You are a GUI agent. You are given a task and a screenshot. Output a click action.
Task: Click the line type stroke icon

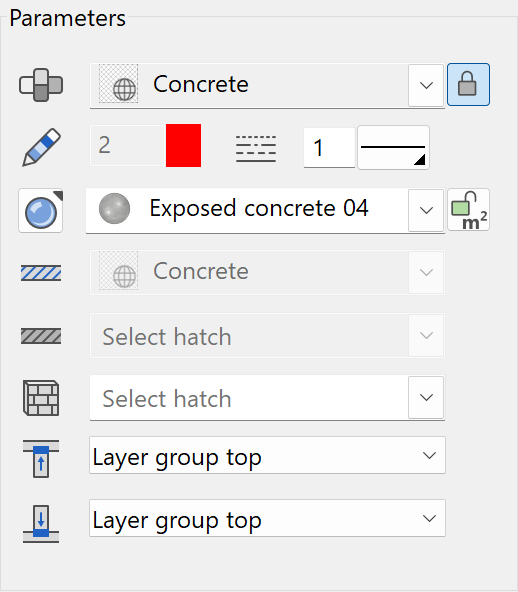tap(256, 149)
